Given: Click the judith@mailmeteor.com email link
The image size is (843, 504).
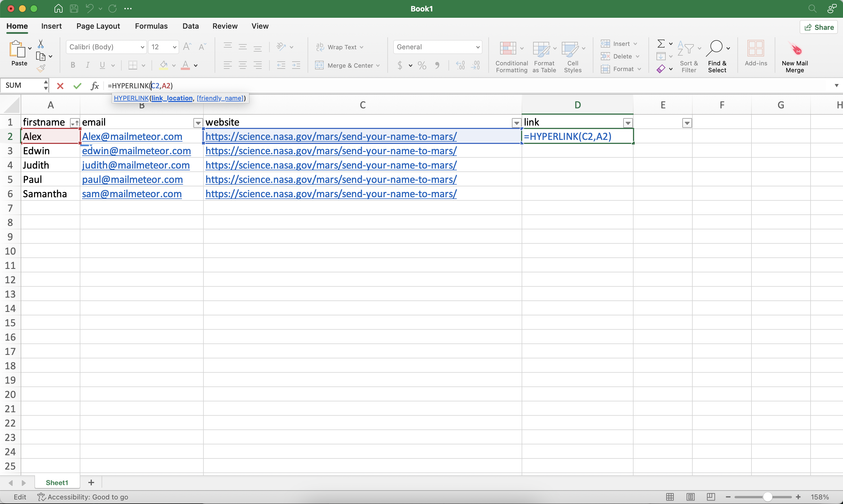Looking at the screenshot, I should 136,165.
